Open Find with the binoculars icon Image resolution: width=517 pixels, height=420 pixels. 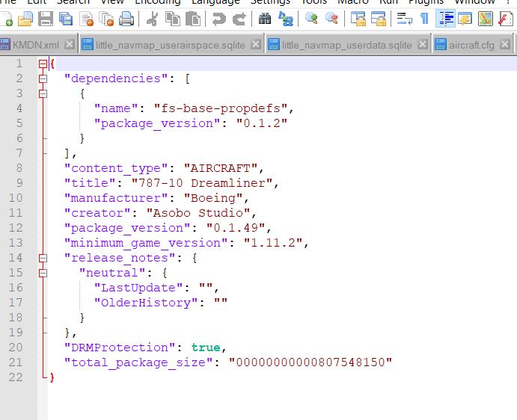point(264,19)
